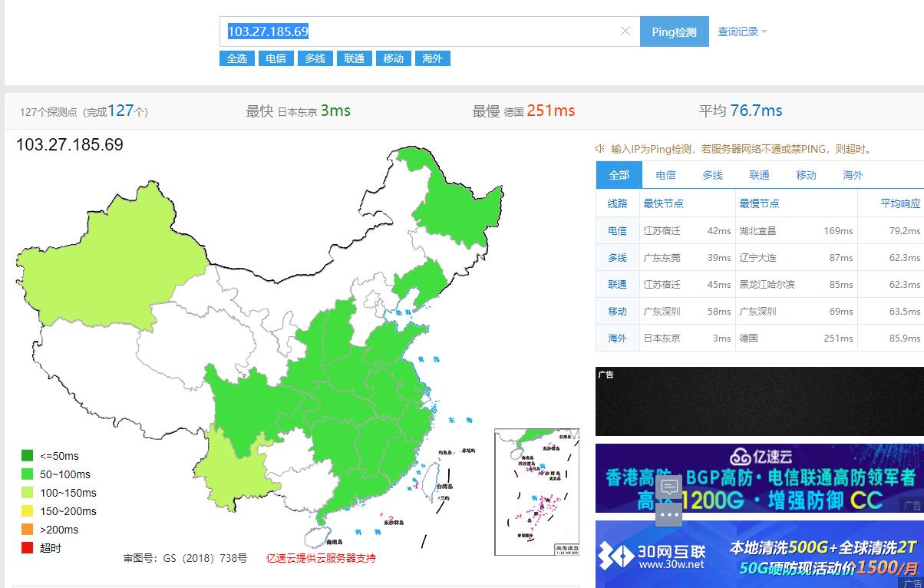The height and width of the screenshot is (588, 924).
Task: Toggle the 多线 filter under search box
Action: point(315,58)
